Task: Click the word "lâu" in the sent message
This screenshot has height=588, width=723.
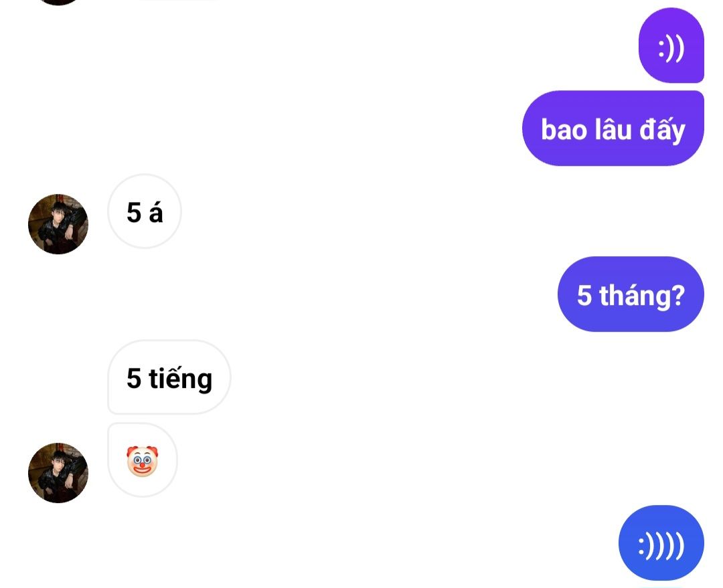Action: [x=613, y=128]
